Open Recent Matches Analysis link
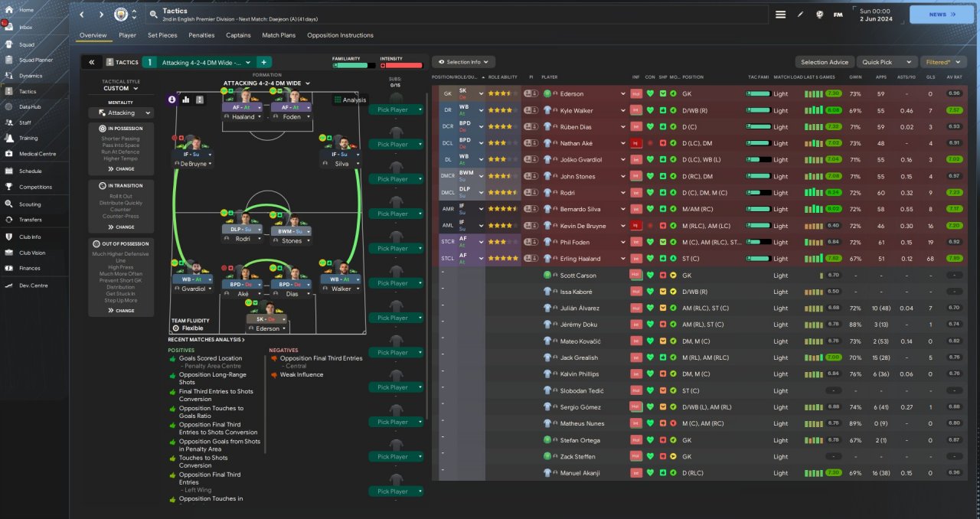980x519 pixels. coord(206,339)
